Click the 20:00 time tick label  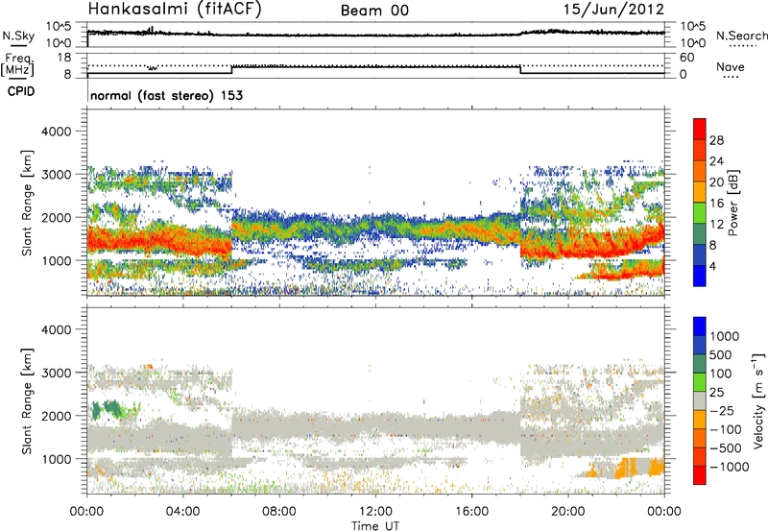568,512
